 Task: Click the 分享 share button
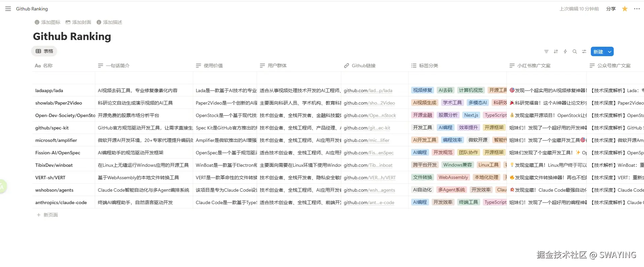pos(611,9)
